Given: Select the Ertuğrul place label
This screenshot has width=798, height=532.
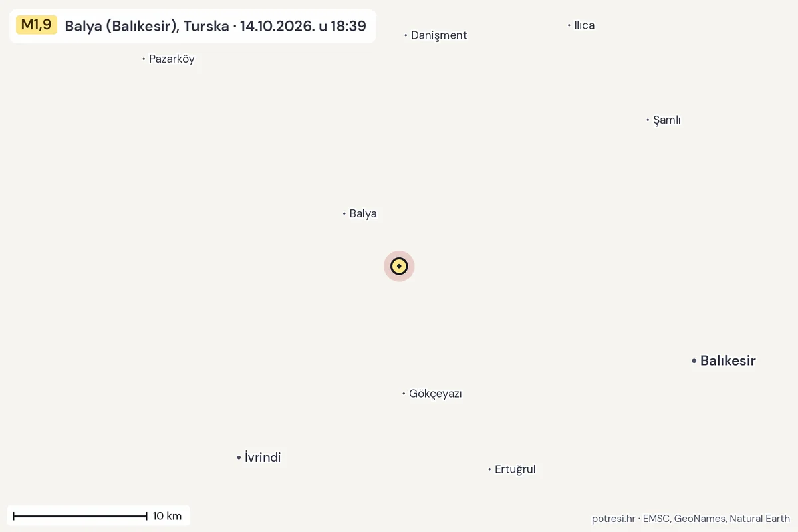Looking at the screenshot, I should coord(515,469).
